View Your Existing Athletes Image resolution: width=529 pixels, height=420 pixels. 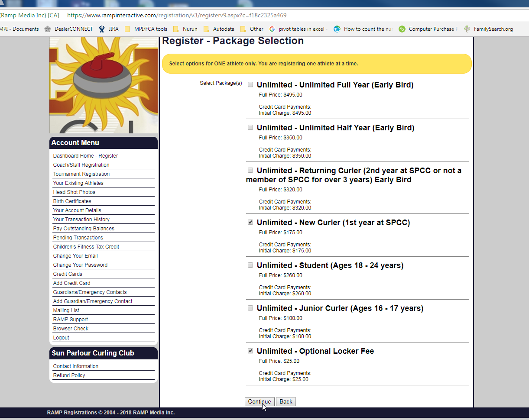pos(78,183)
